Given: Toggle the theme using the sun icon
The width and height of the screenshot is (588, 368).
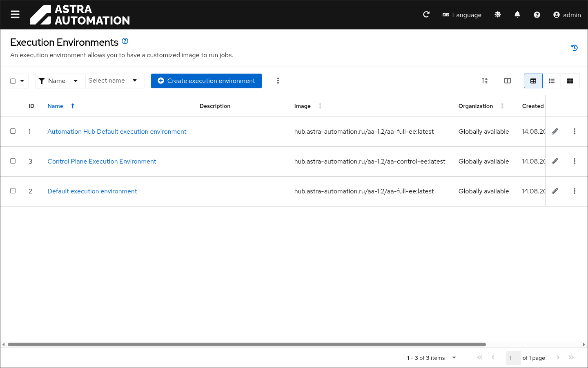Looking at the screenshot, I should 497,15.
